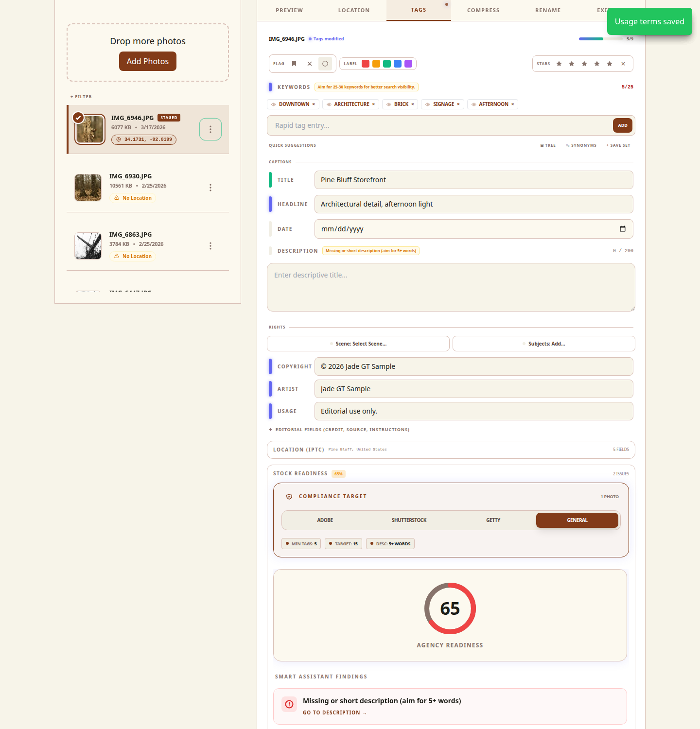Open the three-dot menu for IMG_6946.JPG
The image size is (700, 729).
(210, 129)
